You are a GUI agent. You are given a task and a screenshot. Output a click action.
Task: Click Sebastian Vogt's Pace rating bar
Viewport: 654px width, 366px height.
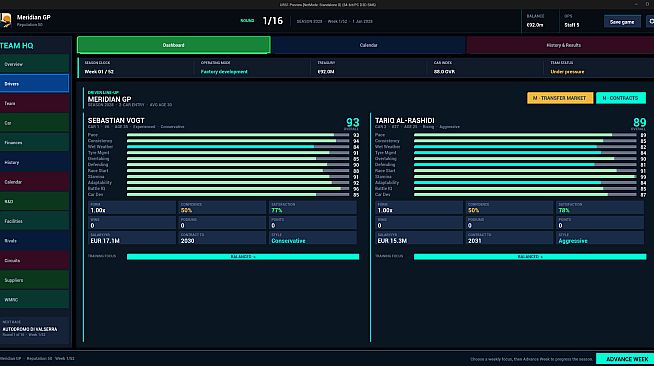(238, 135)
